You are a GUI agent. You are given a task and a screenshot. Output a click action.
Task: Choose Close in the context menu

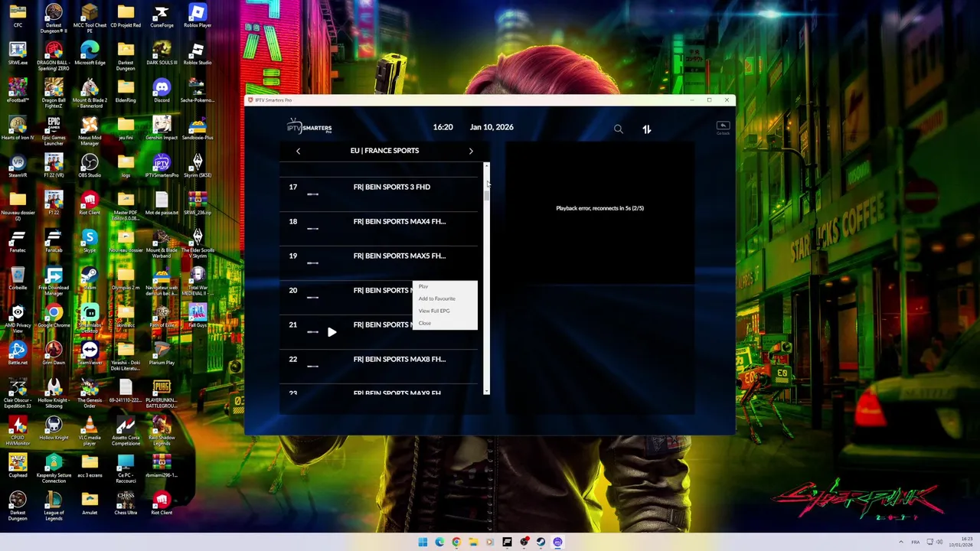[x=425, y=323]
